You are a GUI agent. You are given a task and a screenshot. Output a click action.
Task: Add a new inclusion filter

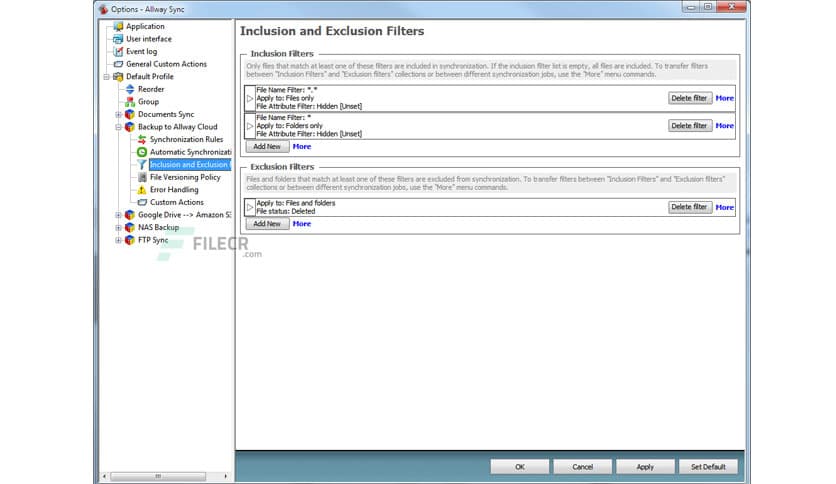click(267, 146)
